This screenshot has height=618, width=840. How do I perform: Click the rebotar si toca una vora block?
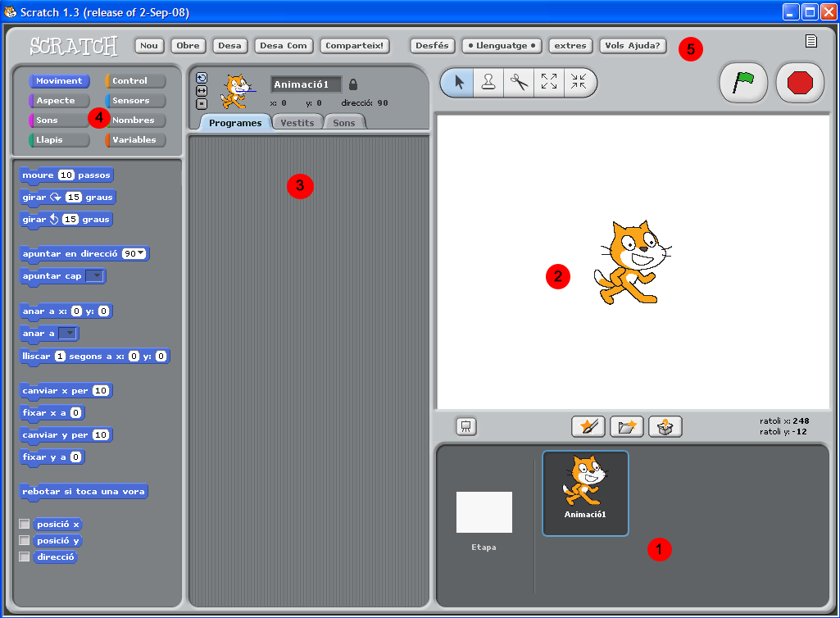pos(84,492)
